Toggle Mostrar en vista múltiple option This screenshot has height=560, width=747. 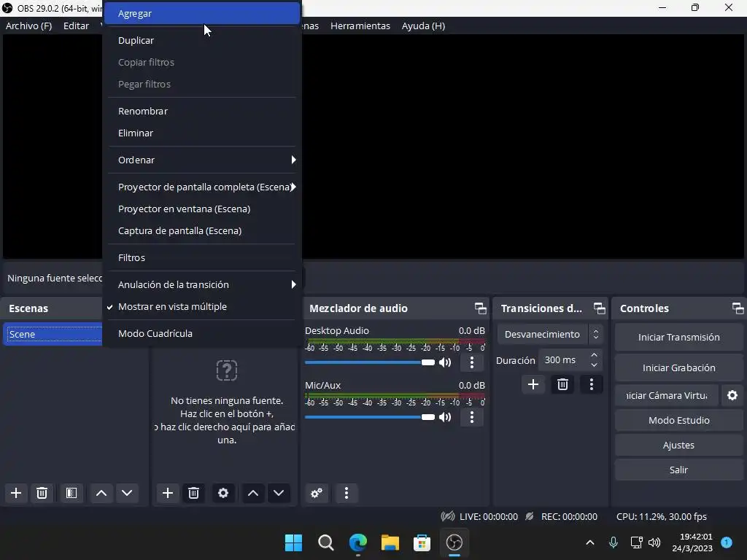(x=202, y=307)
